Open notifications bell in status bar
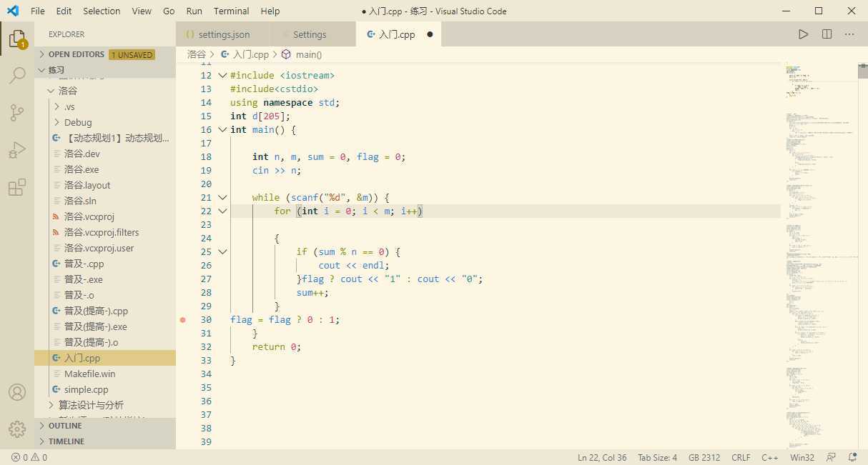868x465 pixels. 852,457
